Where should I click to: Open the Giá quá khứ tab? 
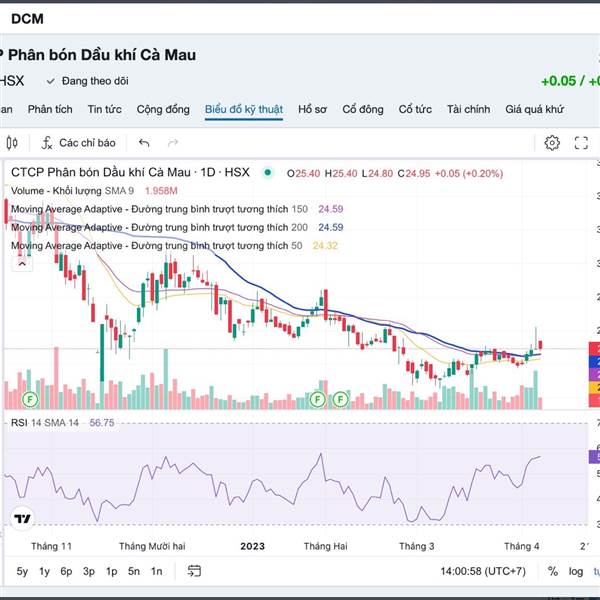(x=535, y=109)
